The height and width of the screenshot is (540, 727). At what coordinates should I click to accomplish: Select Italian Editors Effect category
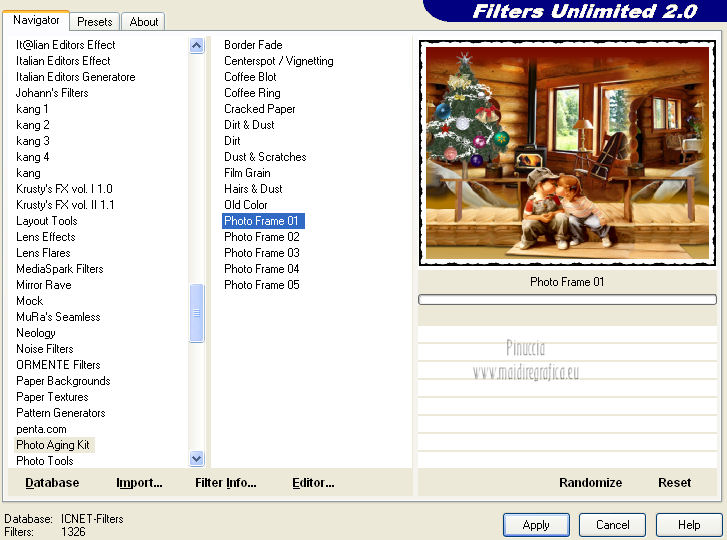point(63,61)
